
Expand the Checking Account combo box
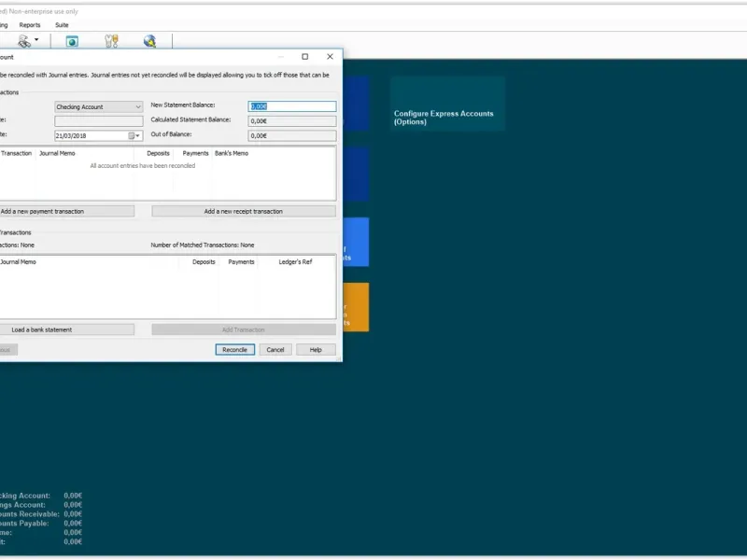click(99, 106)
